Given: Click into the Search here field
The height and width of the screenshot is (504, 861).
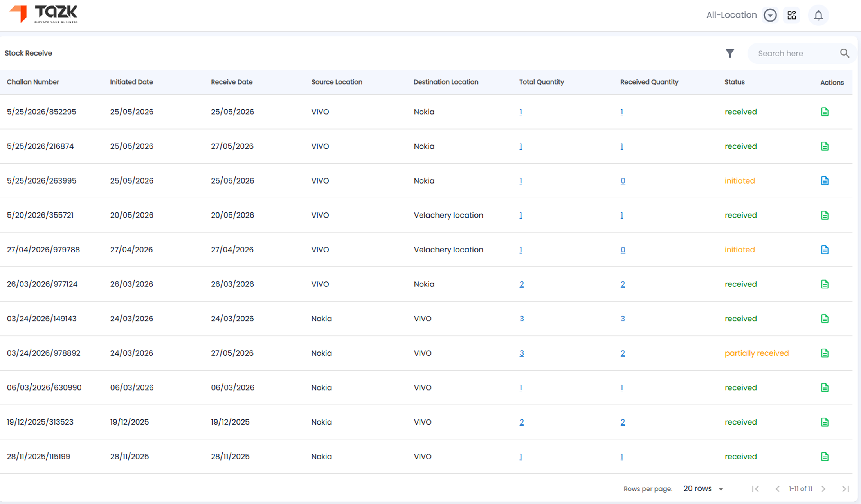Looking at the screenshot, I should pyautogui.click(x=794, y=53).
